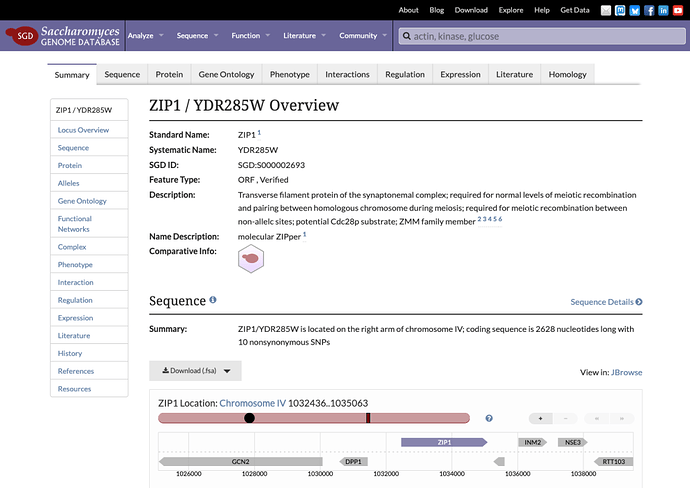Select the INM2 gene feature
690x488 pixels.
point(532,442)
